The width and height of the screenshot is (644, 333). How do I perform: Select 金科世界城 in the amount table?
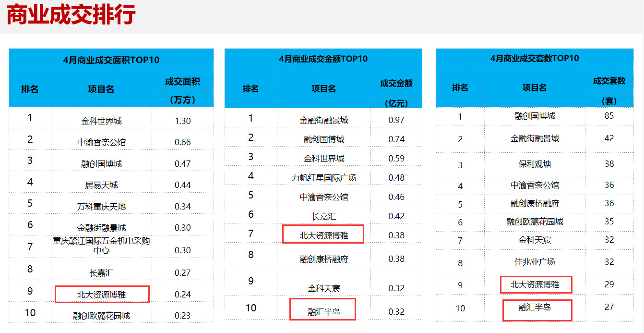coord(324,159)
